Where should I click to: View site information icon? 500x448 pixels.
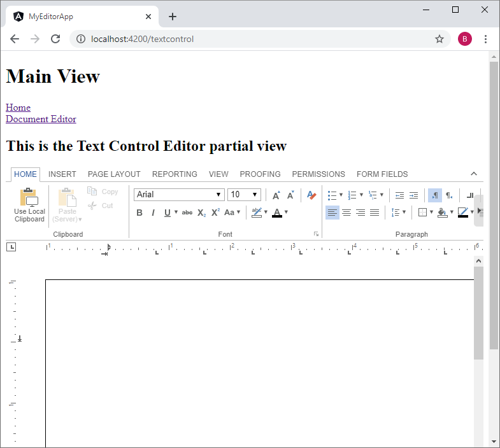tap(81, 39)
